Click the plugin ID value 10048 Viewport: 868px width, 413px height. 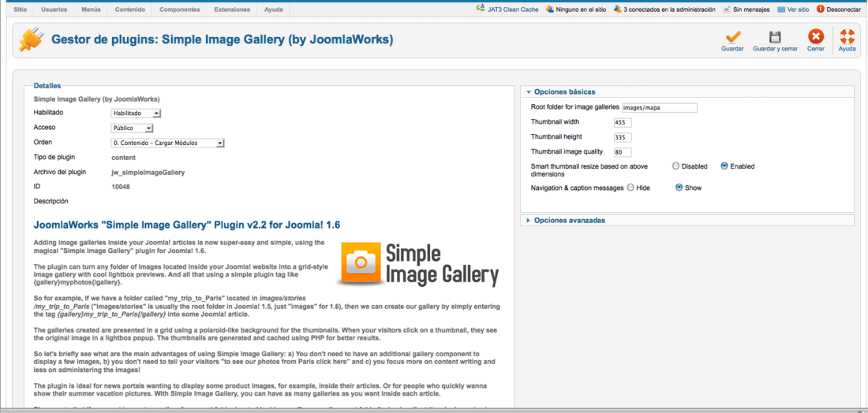coord(120,187)
